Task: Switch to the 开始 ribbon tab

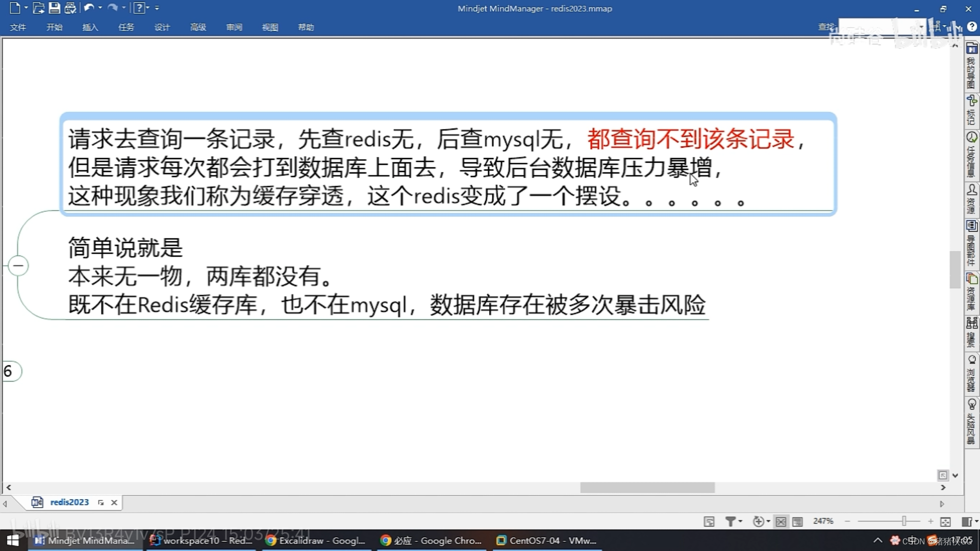Action: [x=54, y=27]
